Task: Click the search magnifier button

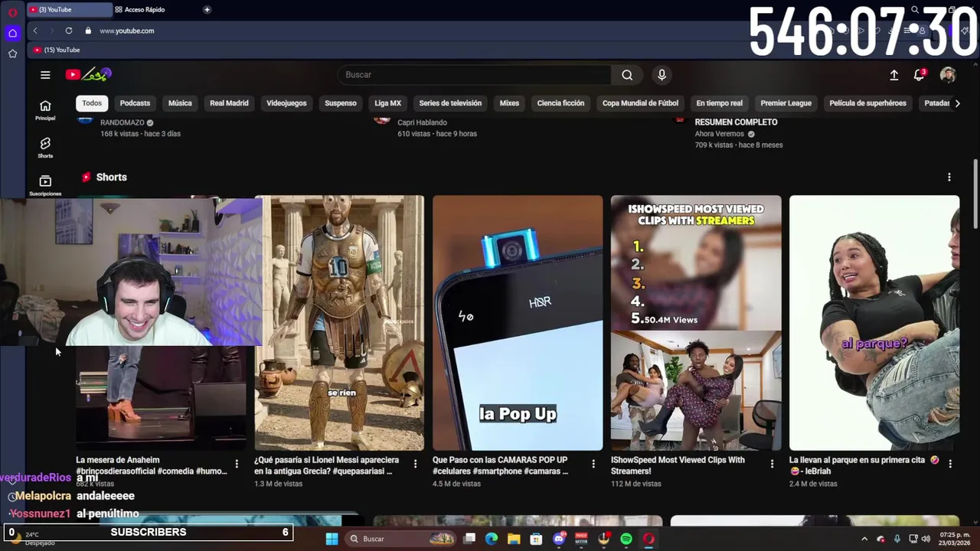Action: coord(627,74)
